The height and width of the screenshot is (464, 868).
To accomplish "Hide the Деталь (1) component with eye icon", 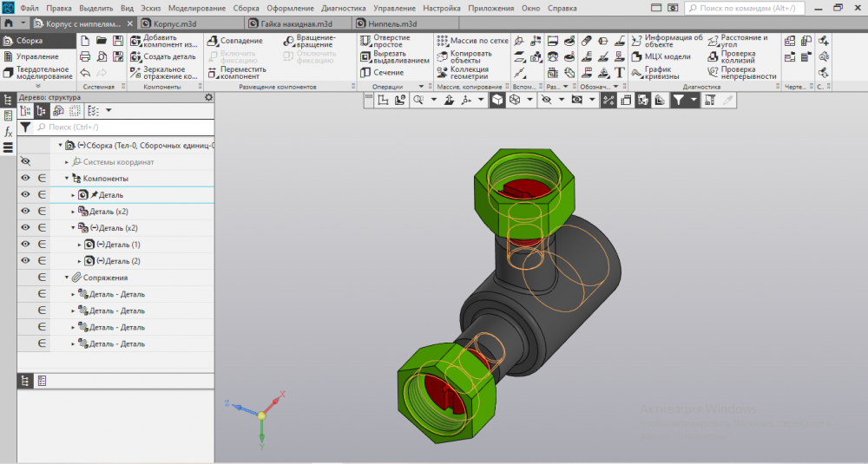I will [x=25, y=245].
